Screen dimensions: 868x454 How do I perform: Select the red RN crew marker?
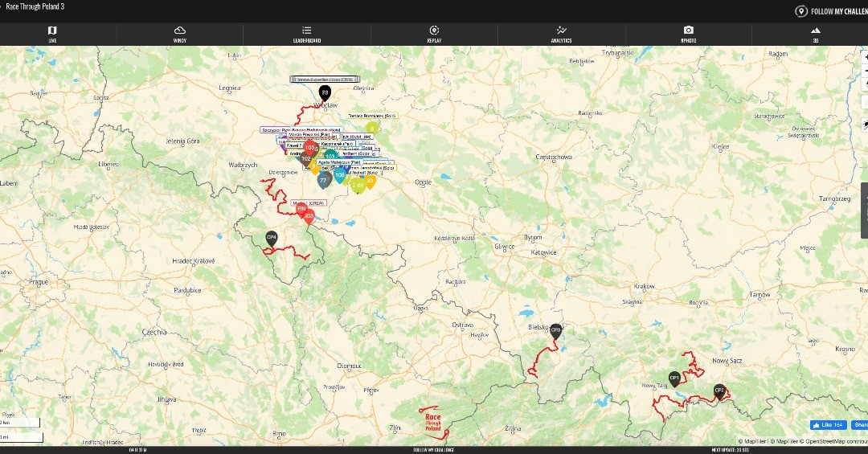pyautogui.click(x=301, y=210)
